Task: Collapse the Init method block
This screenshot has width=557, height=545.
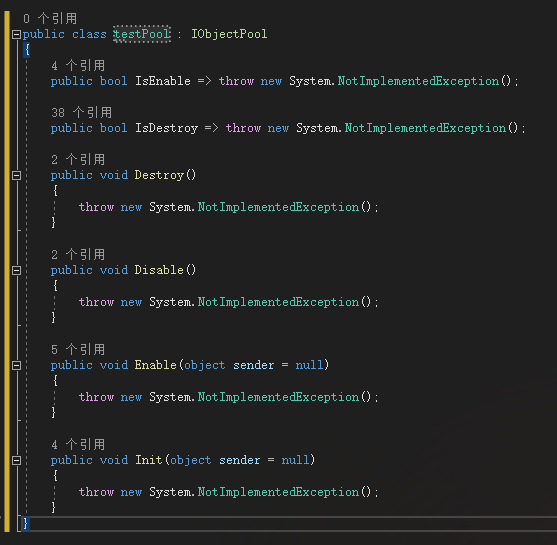Action: pyautogui.click(x=16, y=460)
